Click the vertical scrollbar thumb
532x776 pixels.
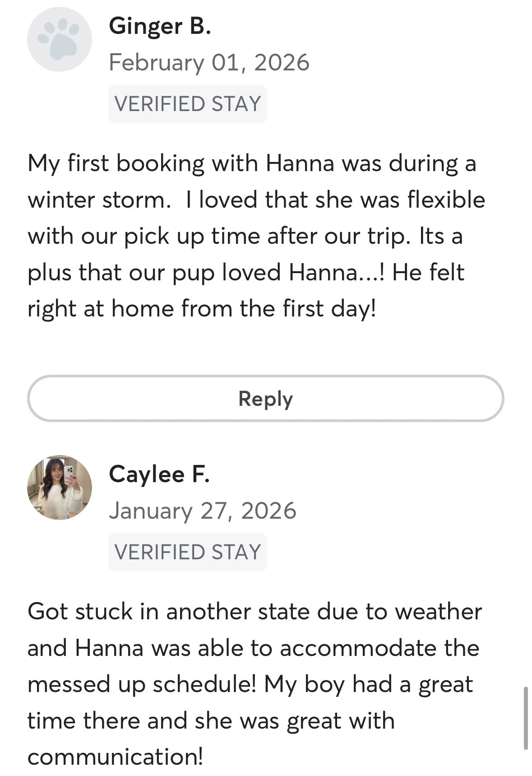[x=526, y=718]
